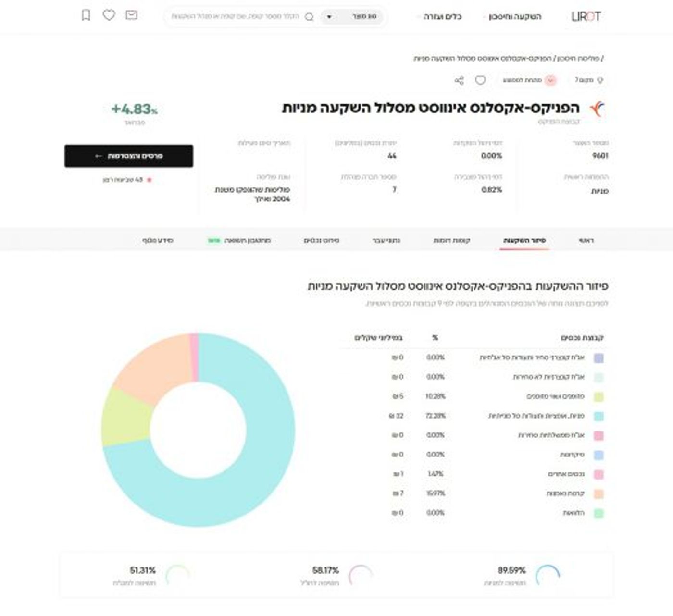Click the 89.59% exposure value
The width and height of the screenshot is (673, 616).
511,570
